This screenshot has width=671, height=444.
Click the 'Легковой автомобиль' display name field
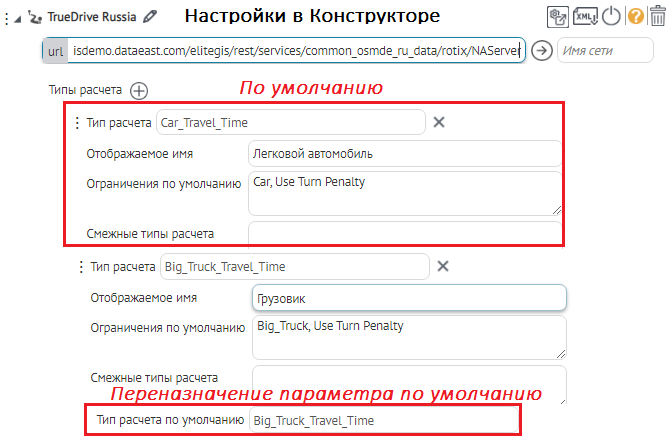[x=404, y=153]
